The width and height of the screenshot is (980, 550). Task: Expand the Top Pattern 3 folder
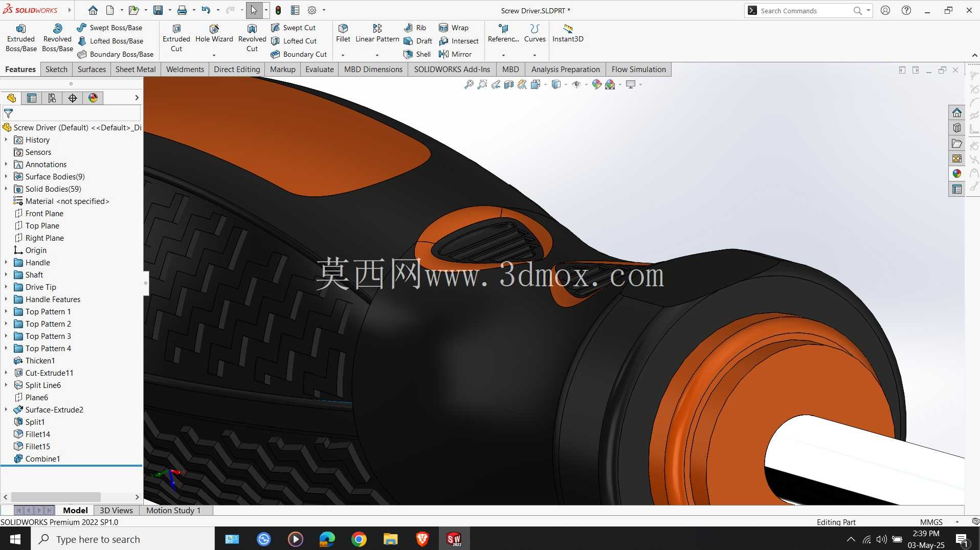tap(6, 336)
